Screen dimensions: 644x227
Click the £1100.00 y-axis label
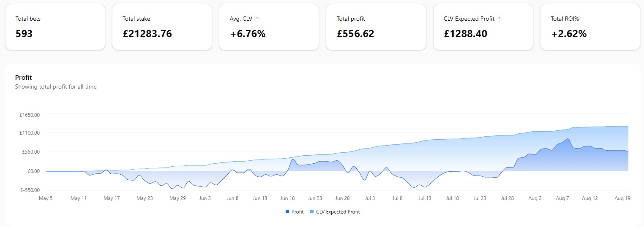tap(30, 133)
